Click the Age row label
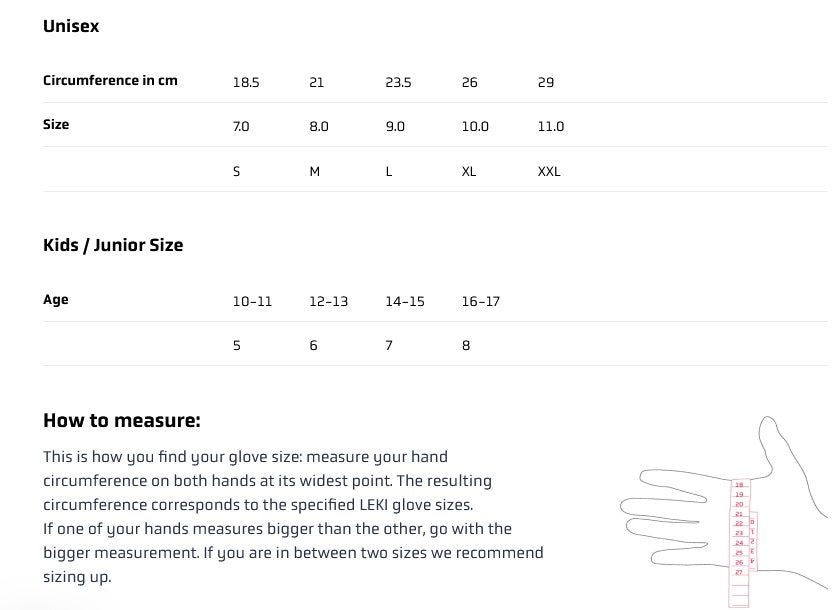Image resolution: width=834 pixels, height=610 pixels. [x=56, y=300]
